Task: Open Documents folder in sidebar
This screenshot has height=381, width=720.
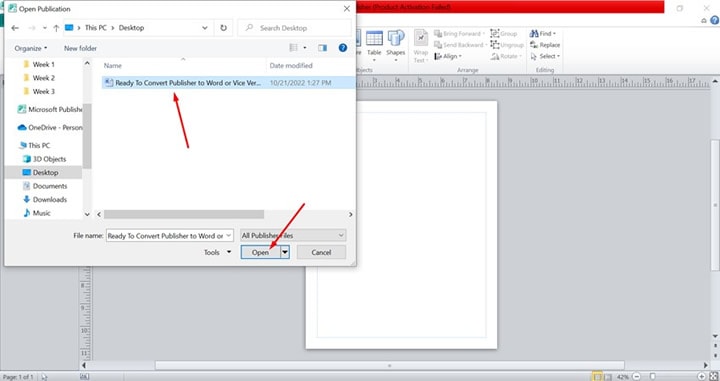Action: tap(45, 186)
